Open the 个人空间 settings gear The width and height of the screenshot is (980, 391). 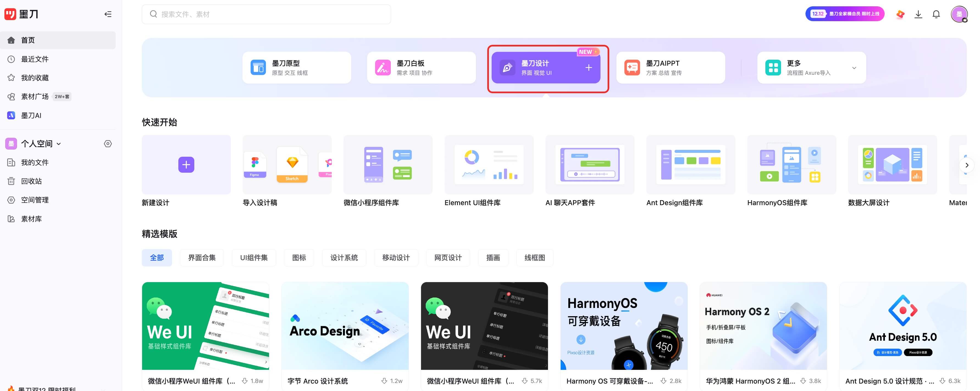click(108, 144)
